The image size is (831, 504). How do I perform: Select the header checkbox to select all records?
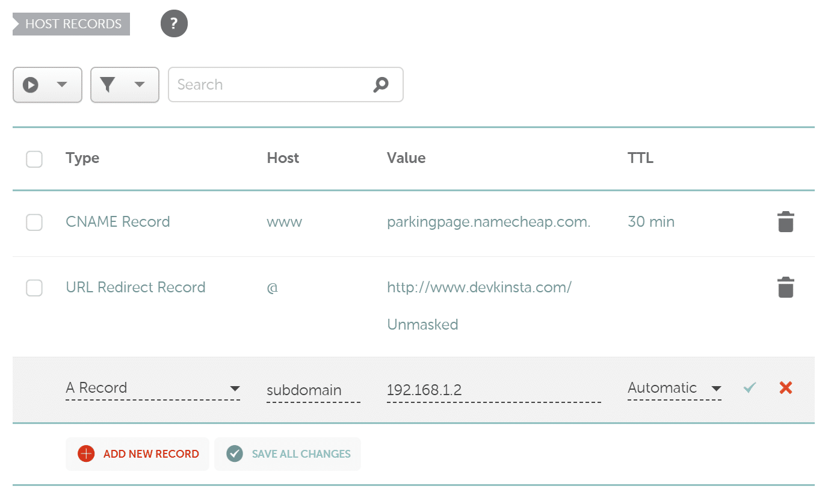34,159
